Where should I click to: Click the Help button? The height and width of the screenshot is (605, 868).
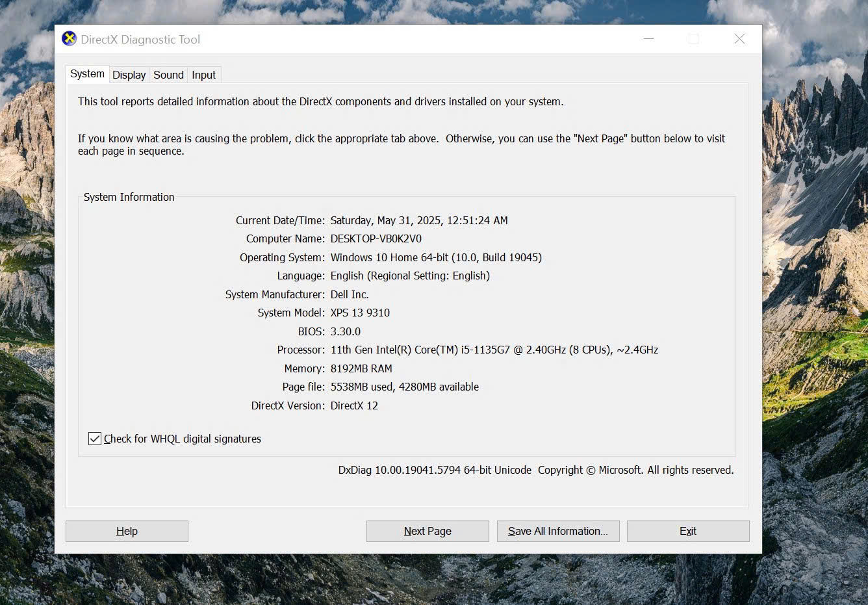pos(127,531)
